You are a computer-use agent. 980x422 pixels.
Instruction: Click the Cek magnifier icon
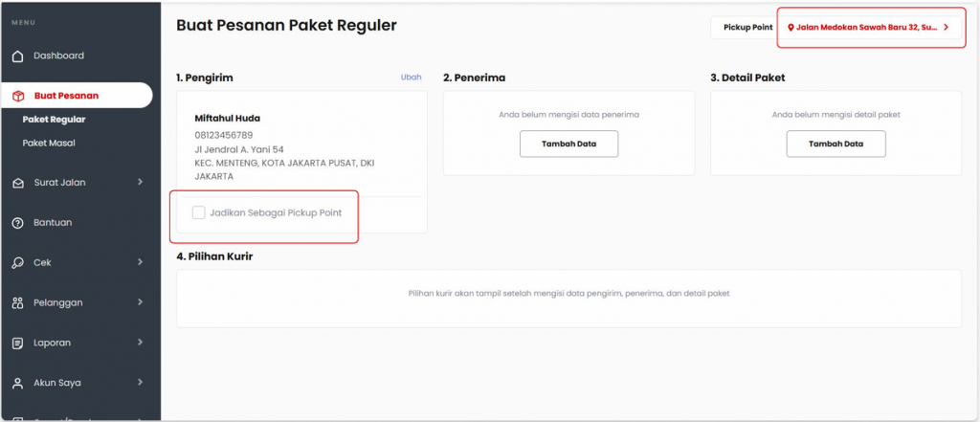pyautogui.click(x=17, y=263)
